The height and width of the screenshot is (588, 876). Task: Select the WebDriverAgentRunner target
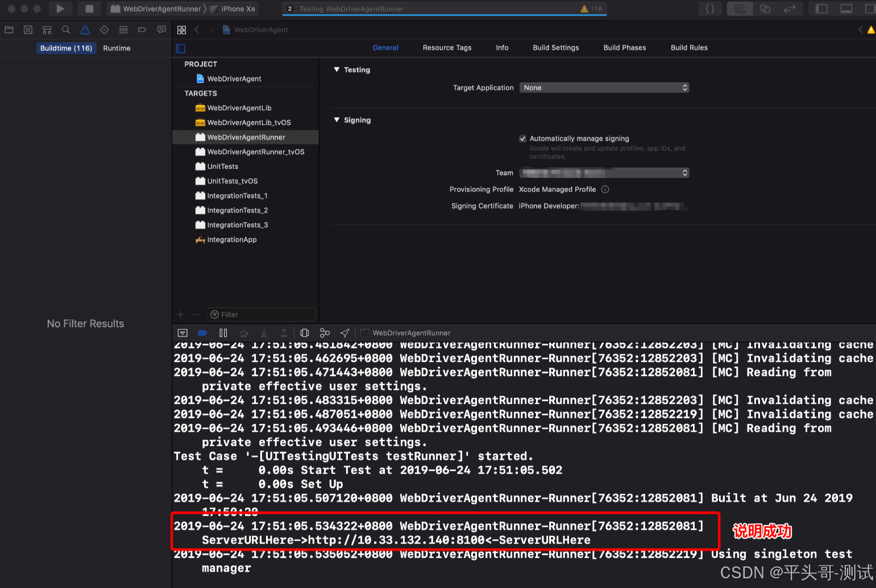coord(246,137)
